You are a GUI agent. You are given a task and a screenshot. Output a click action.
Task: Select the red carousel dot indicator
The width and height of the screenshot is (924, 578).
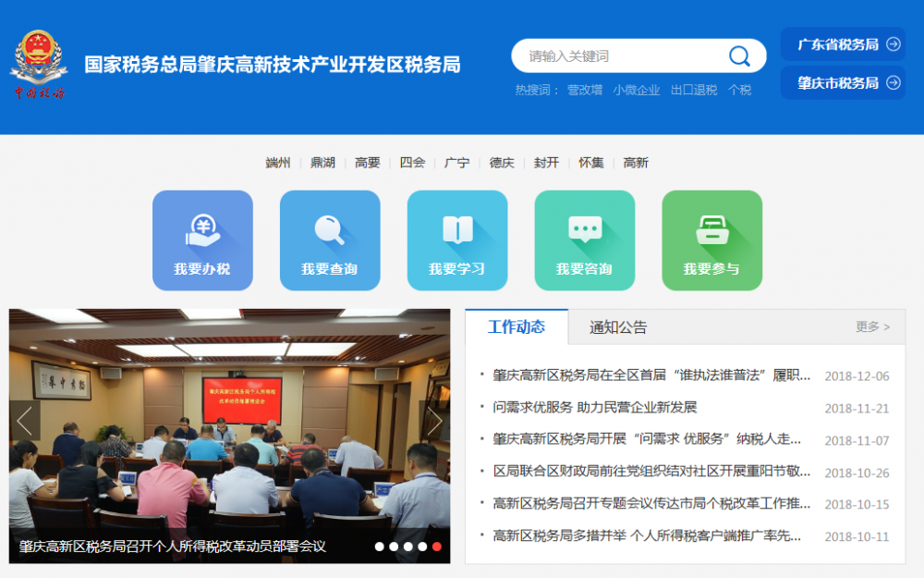click(437, 547)
